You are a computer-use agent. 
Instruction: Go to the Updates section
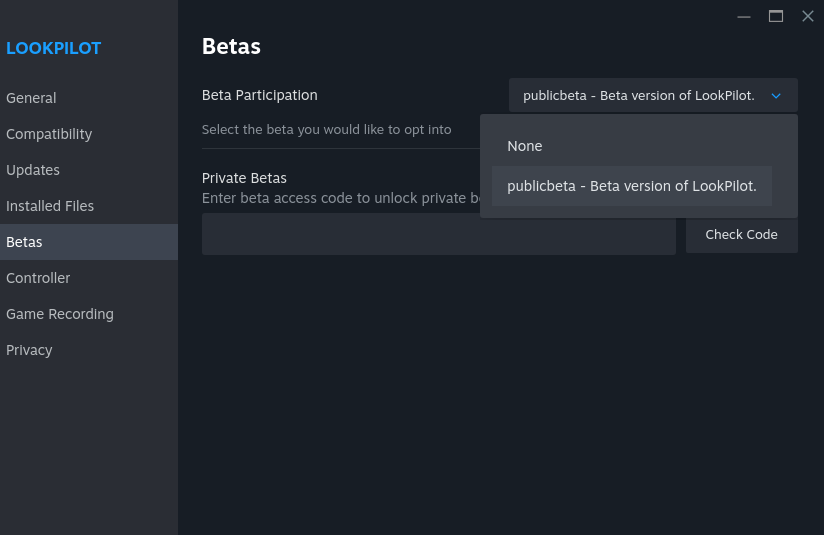point(33,170)
